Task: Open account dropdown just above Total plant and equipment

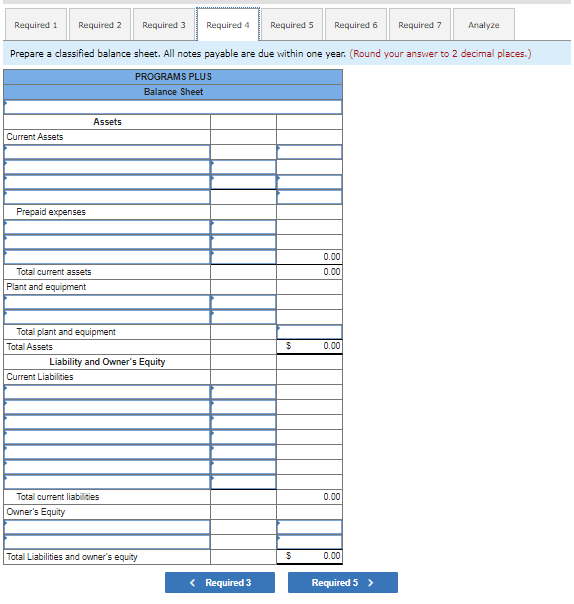Action: coord(107,317)
